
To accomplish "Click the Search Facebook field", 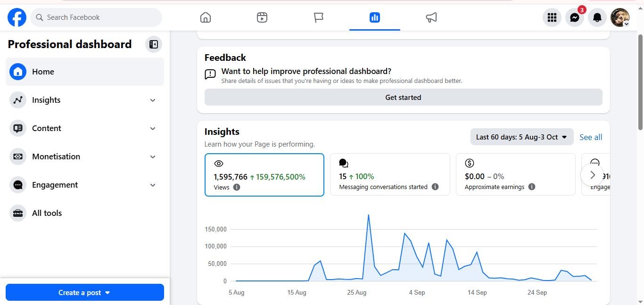I will (96, 17).
